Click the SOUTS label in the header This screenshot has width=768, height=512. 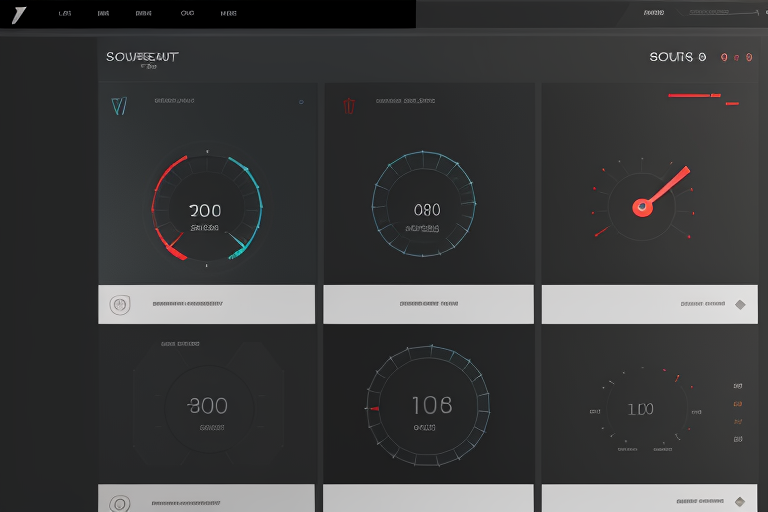tap(678, 57)
